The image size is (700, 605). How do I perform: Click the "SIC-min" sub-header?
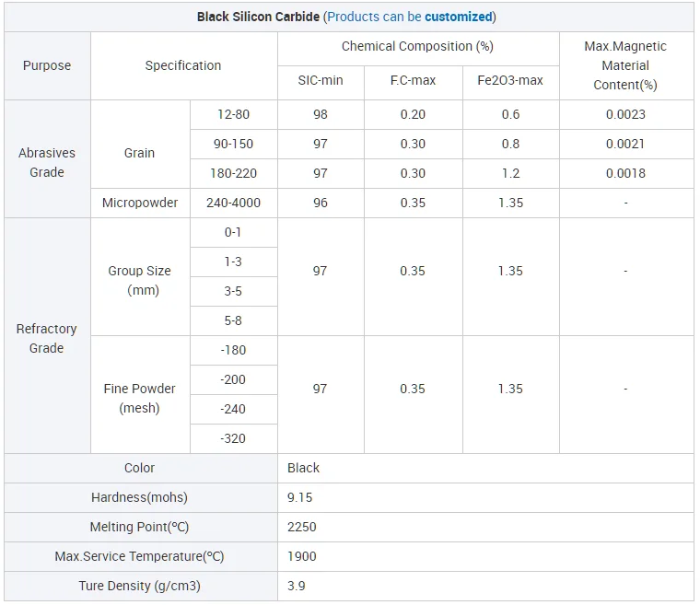point(321,80)
